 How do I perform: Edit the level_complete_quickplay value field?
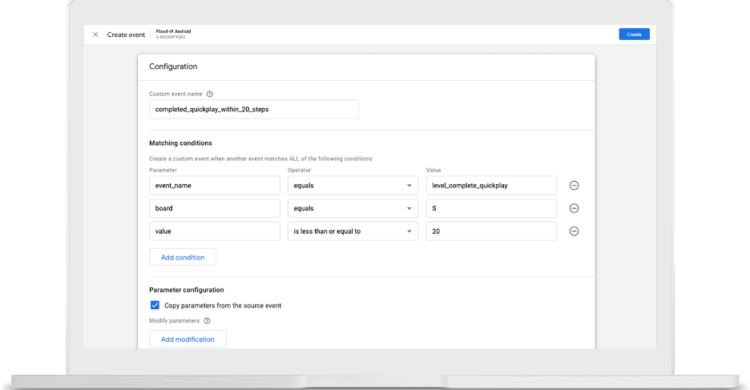coord(491,185)
